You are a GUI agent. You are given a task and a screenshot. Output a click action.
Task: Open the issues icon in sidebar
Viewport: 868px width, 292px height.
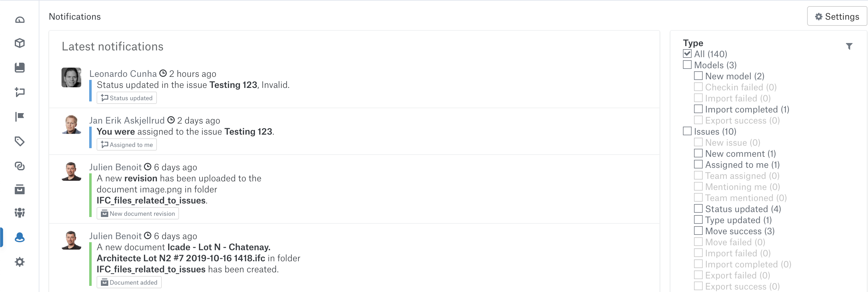coord(20,92)
